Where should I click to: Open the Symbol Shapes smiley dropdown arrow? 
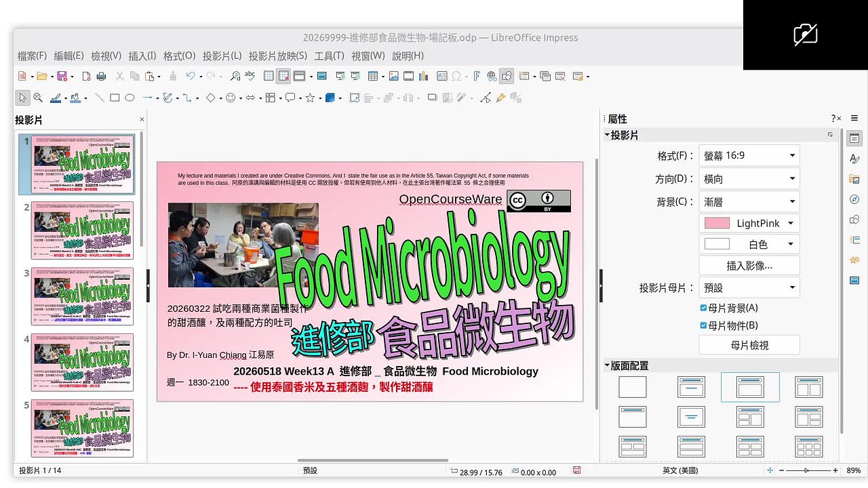(240, 98)
